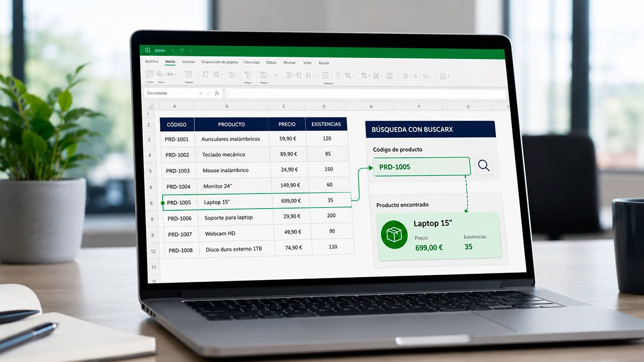Viewport: 644px width, 362px height.
Task: Select the stock cell showing 150
Action: click(x=329, y=169)
